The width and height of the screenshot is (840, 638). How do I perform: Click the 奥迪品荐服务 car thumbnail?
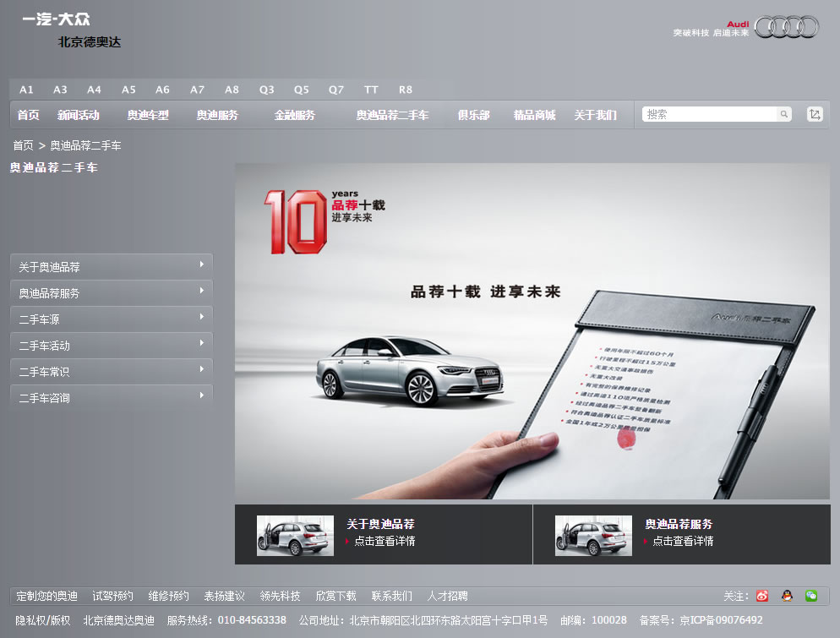(593, 536)
